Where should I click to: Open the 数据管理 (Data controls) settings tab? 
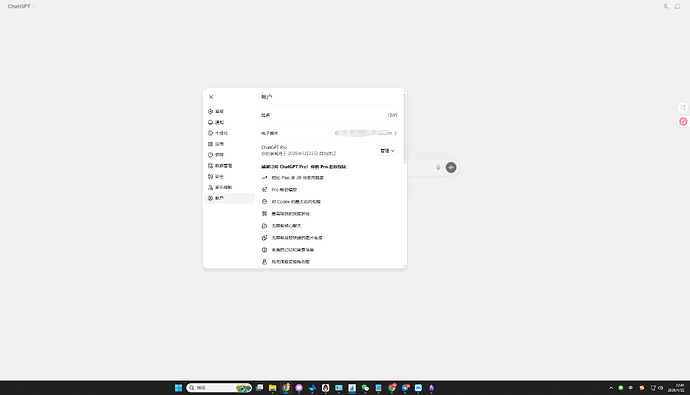[x=230, y=166]
